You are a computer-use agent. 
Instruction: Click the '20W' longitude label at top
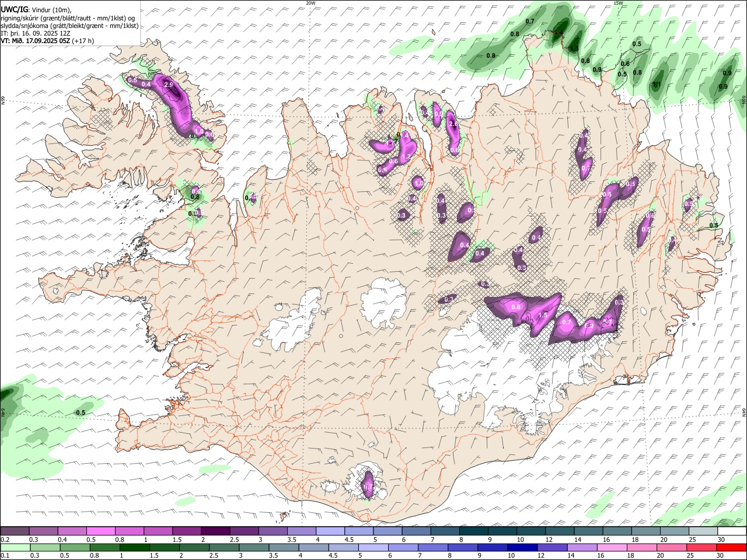pyautogui.click(x=310, y=3)
